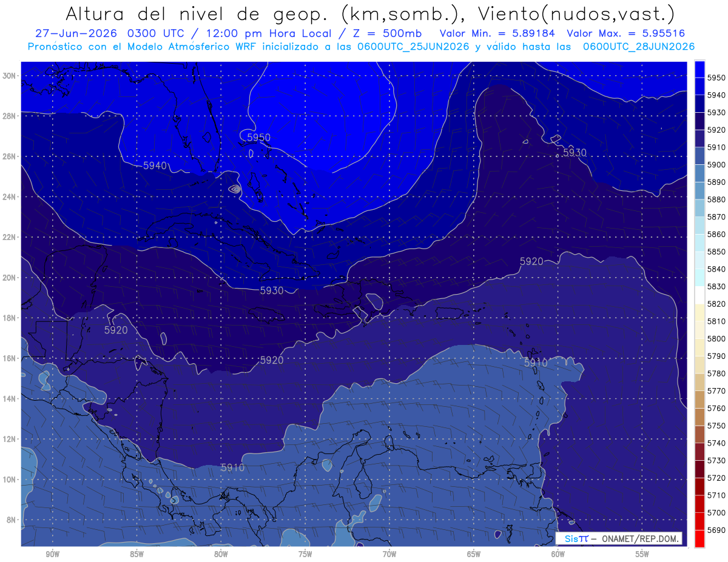Click the 85W longitude axis label
This screenshot has height=562, width=728.
136,554
